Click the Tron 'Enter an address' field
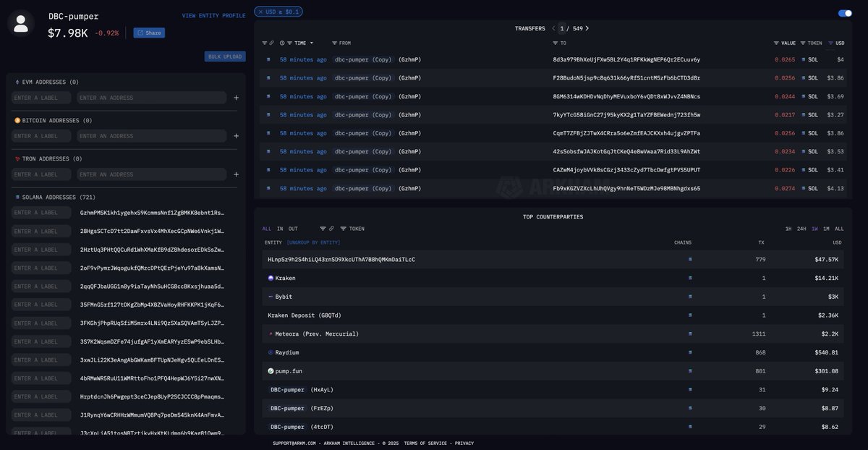The image size is (868, 450). coord(151,174)
